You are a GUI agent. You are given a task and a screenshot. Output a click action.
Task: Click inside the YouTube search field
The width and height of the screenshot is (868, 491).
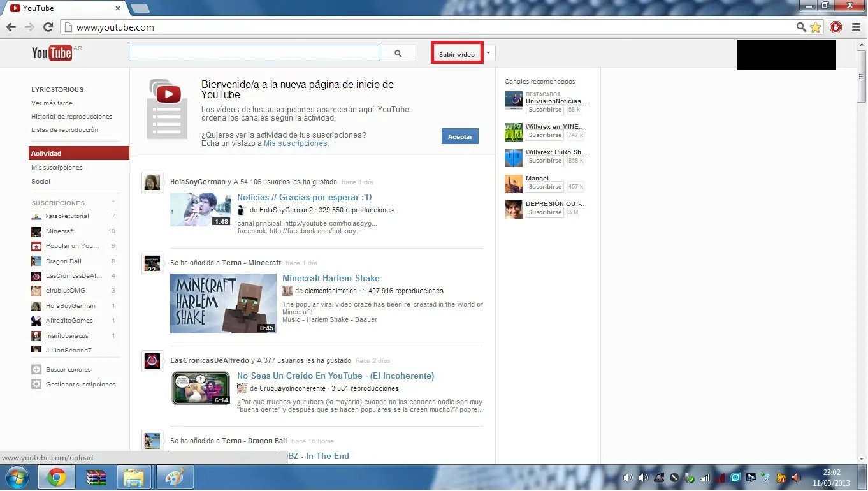pos(254,54)
